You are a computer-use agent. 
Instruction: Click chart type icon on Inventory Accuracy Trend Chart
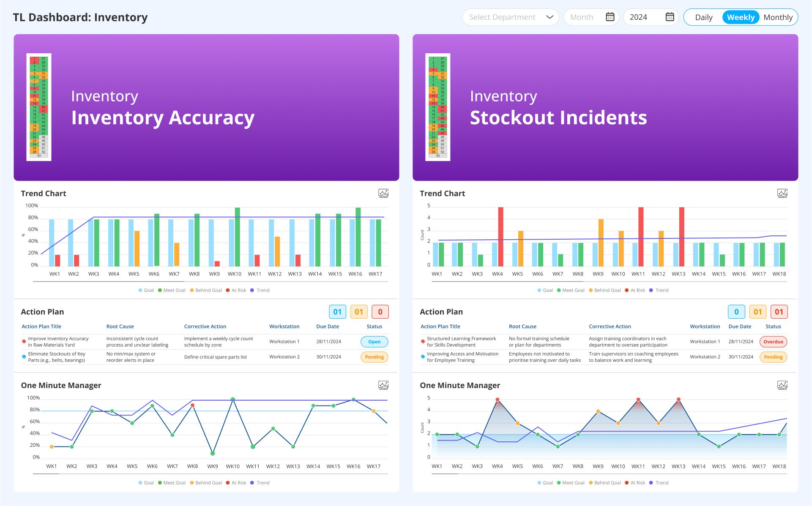(x=383, y=194)
